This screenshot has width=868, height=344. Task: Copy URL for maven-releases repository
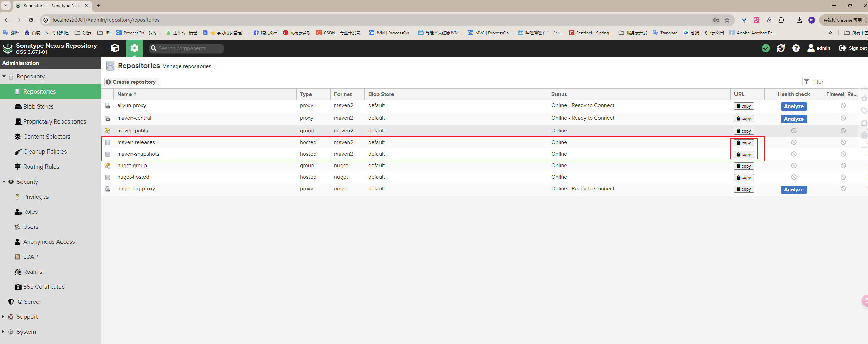point(744,143)
